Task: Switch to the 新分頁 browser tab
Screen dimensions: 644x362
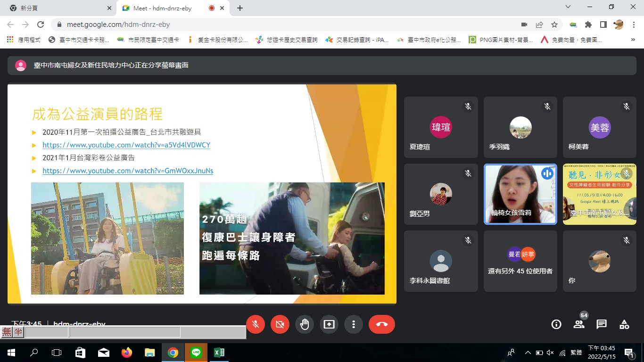Action: (57, 8)
